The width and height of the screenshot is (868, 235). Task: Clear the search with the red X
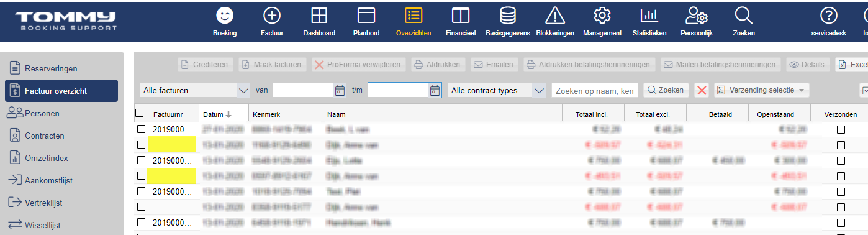point(702,90)
